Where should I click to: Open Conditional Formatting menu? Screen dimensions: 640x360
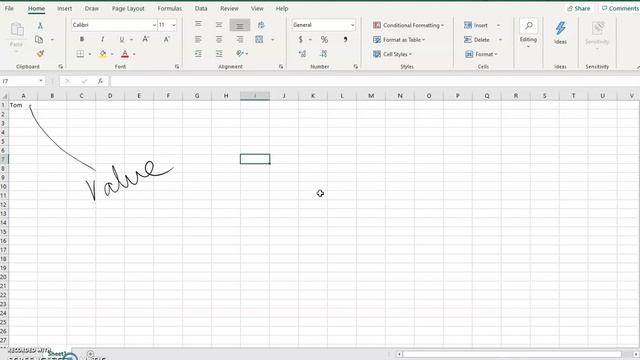click(408, 25)
